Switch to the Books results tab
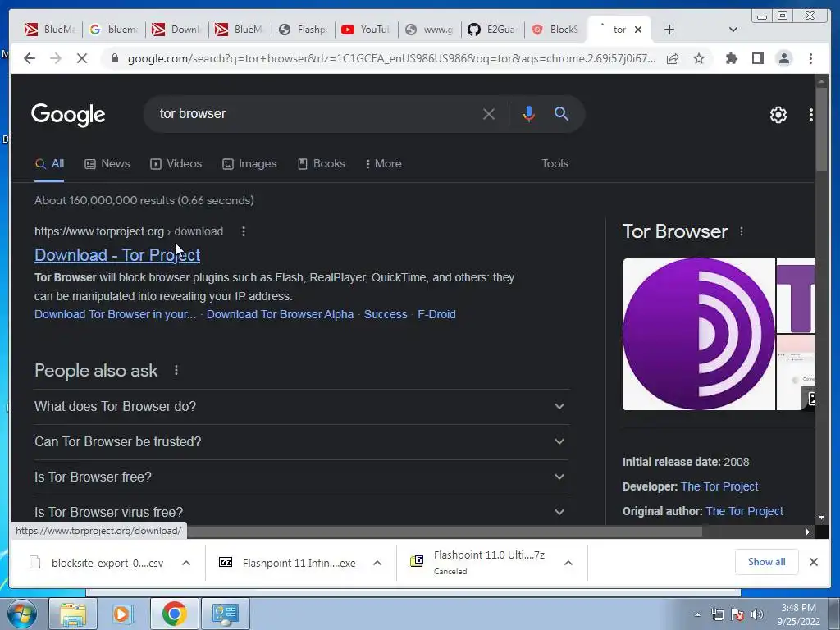Image resolution: width=840 pixels, height=630 pixels. pyautogui.click(x=322, y=164)
